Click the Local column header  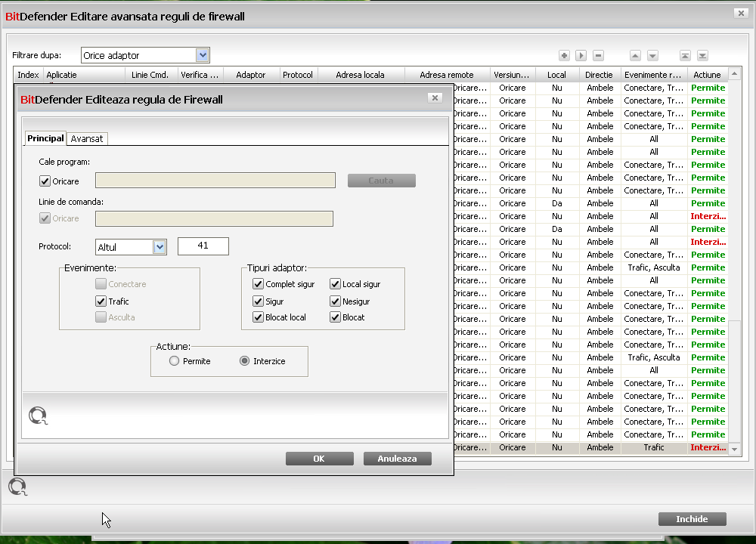click(x=556, y=75)
